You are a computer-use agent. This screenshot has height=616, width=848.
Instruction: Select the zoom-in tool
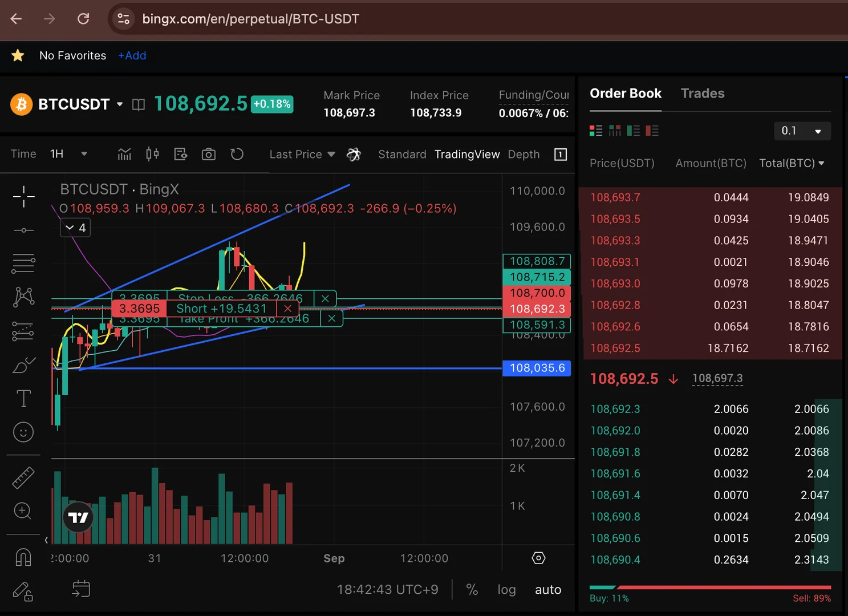pyautogui.click(x=23, y=511)
